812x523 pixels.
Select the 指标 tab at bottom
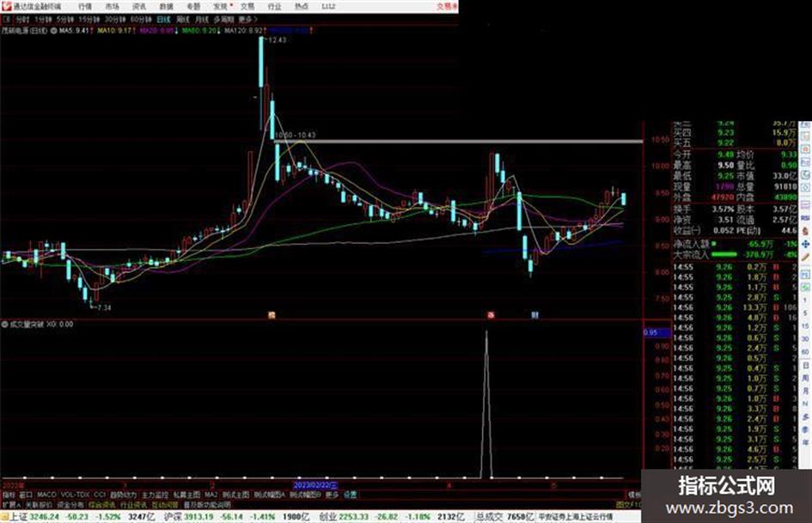(9, 495)
